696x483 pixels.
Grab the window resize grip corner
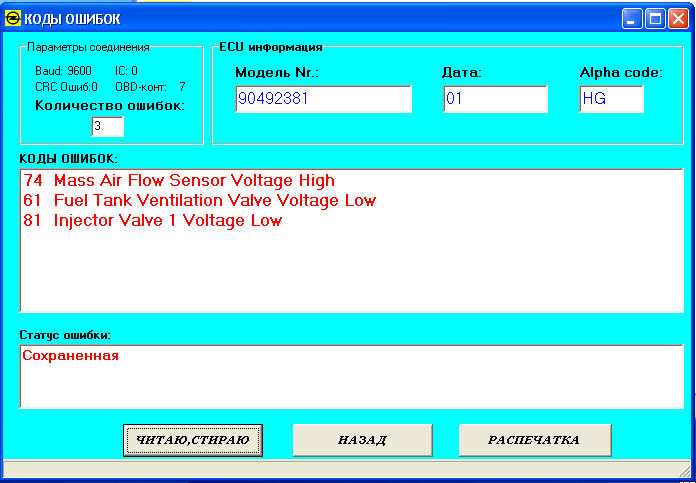coord(684,470)
